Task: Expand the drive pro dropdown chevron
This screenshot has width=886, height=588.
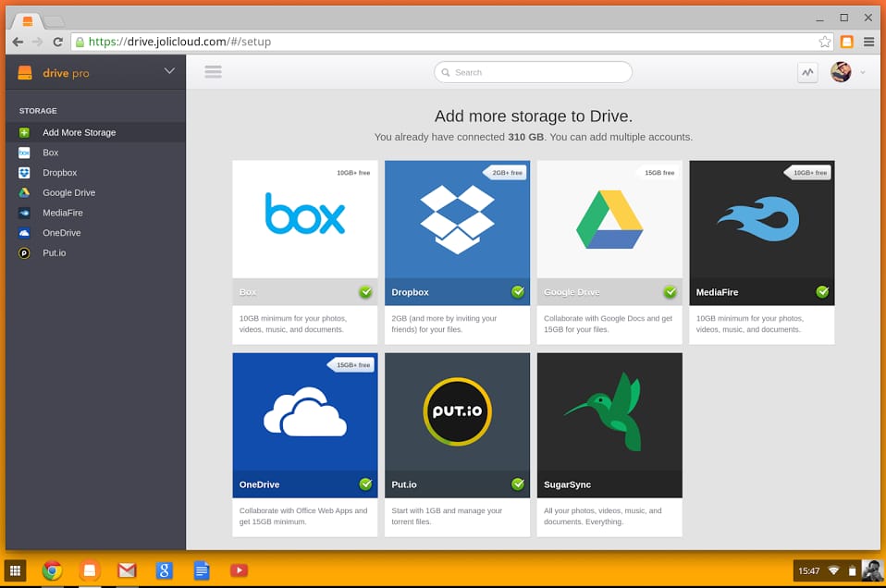Action: point(169,71)
